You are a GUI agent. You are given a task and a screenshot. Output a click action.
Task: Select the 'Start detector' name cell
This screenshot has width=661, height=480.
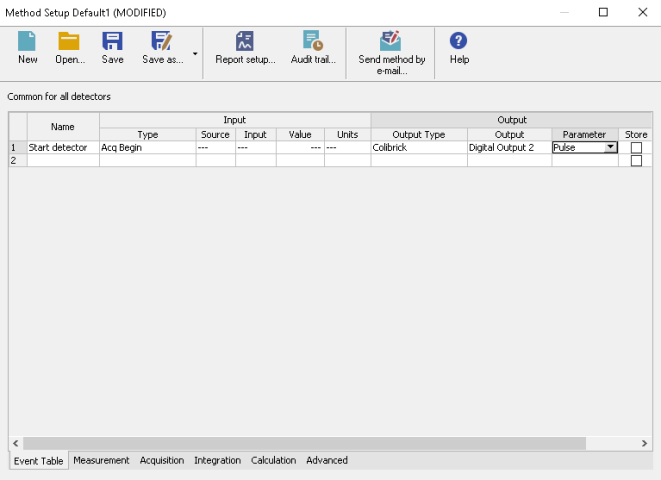point(63,147)
